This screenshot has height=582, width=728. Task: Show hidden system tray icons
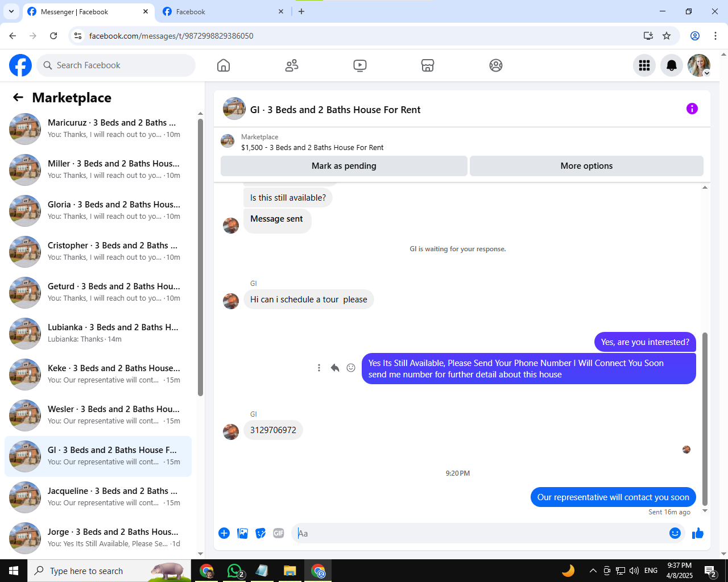coord(593,571)
